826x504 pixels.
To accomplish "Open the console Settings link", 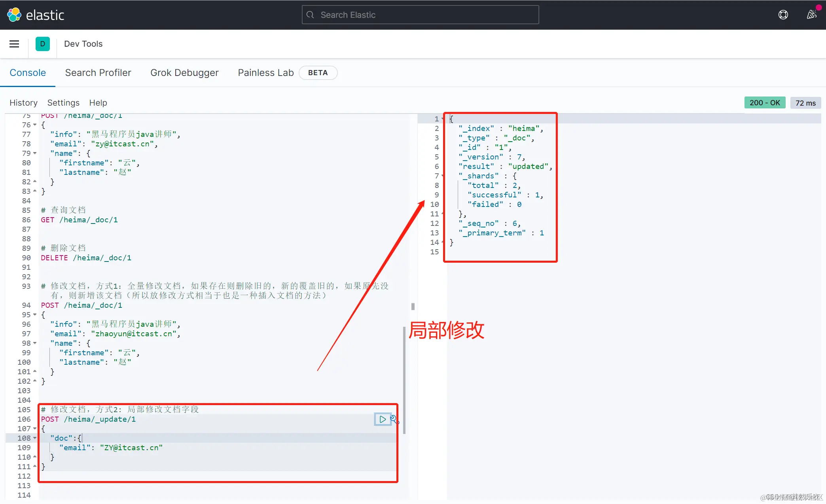I will tap(63, 103).
